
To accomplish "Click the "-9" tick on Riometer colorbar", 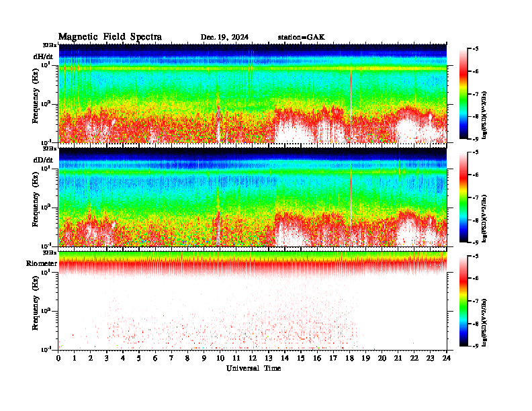I will pyautogui.click(x=475, y=346).
